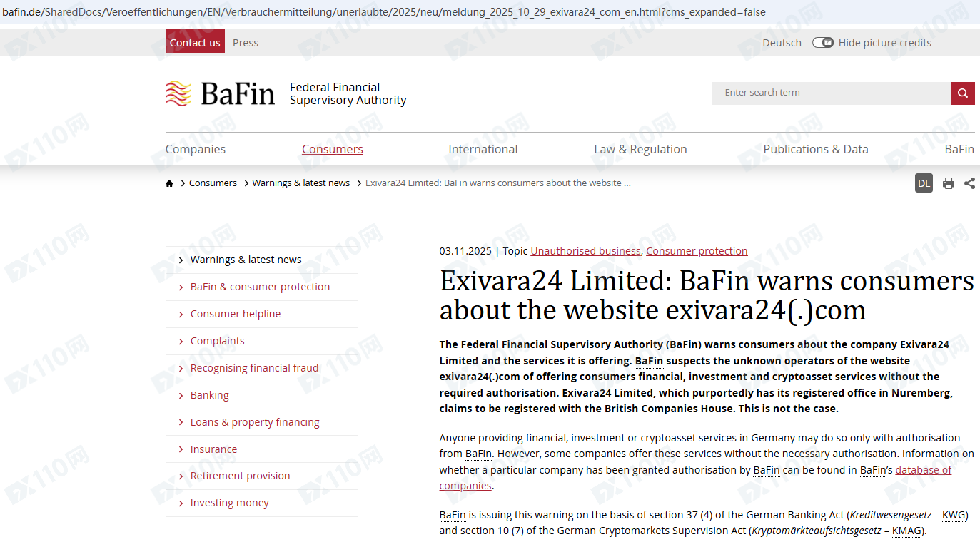Switch language via Deutsch link

pos(782,43)
